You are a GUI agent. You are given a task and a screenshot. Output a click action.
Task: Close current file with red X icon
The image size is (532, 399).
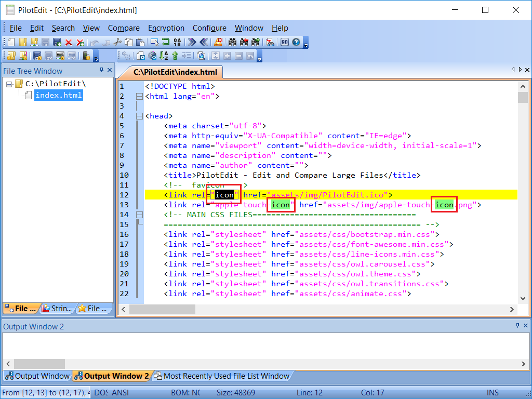69,43
